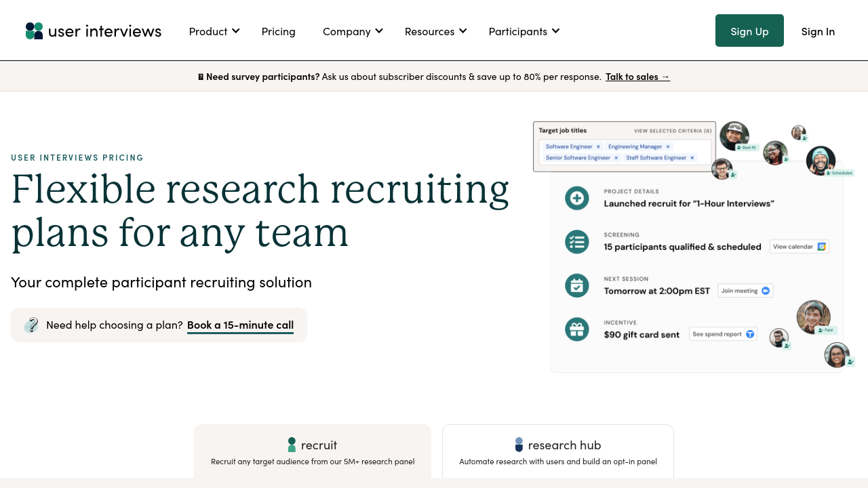The image size is (868, 488).
Task: Click the Screening checklist icon
Action: point(576,241)
